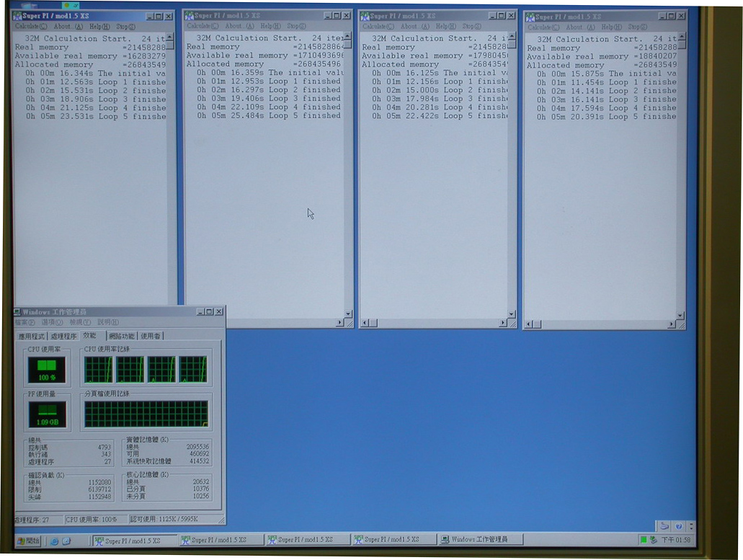Screen dimensions: 743x560
Task: Open Calculate(C) menu in the 16.344s Super PI window
Action: coord(31,27)
